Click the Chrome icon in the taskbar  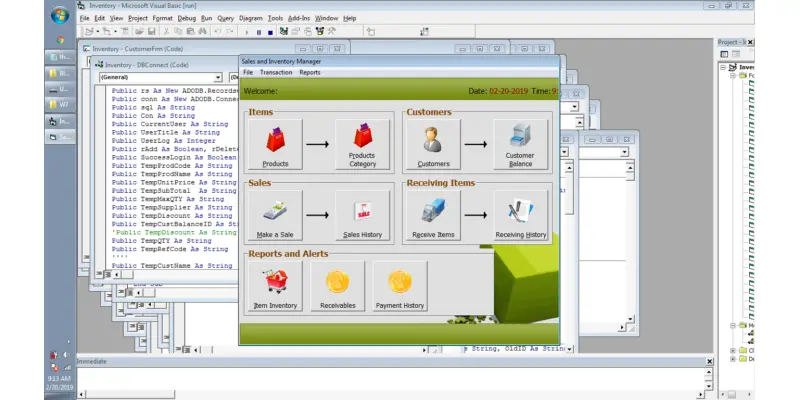click(60, 40)
